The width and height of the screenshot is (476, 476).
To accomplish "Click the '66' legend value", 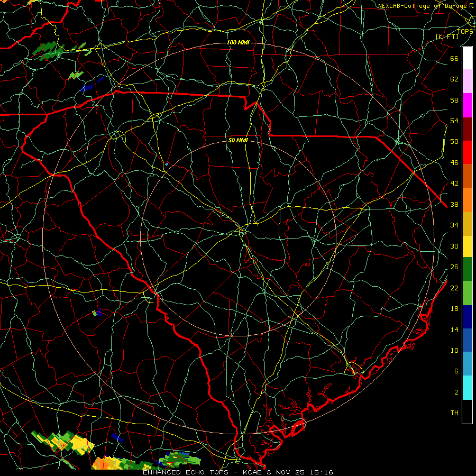I will click(x=454, y=58).
